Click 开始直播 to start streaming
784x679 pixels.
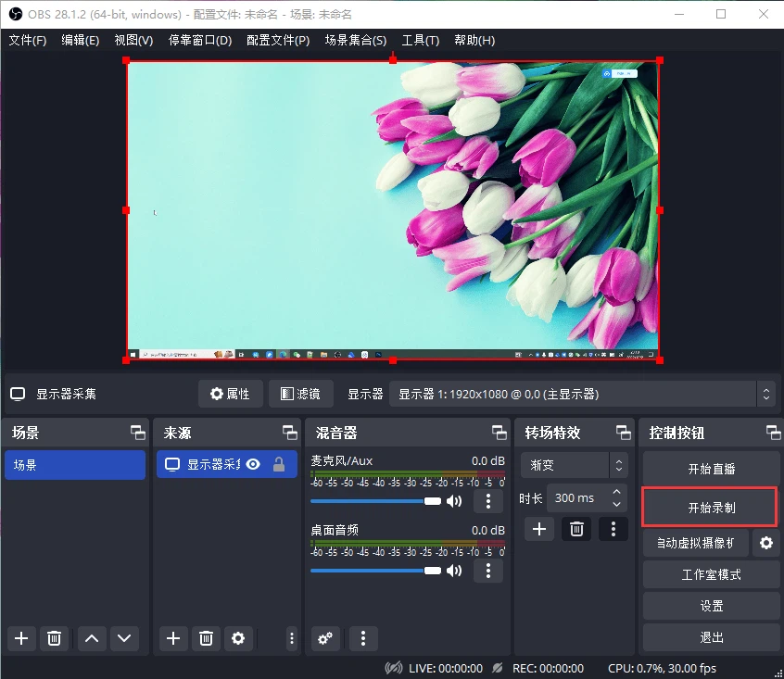click(711, 469)
